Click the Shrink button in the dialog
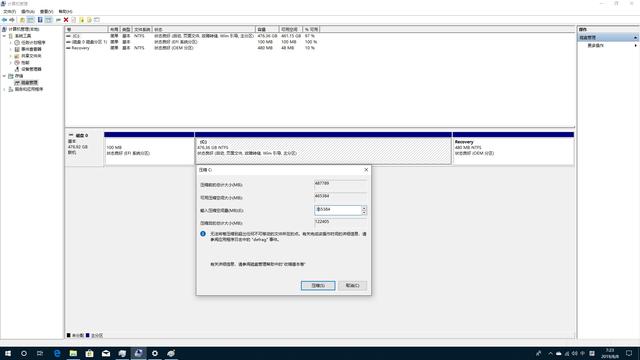 pyautogui.click(x=318, y=285)
